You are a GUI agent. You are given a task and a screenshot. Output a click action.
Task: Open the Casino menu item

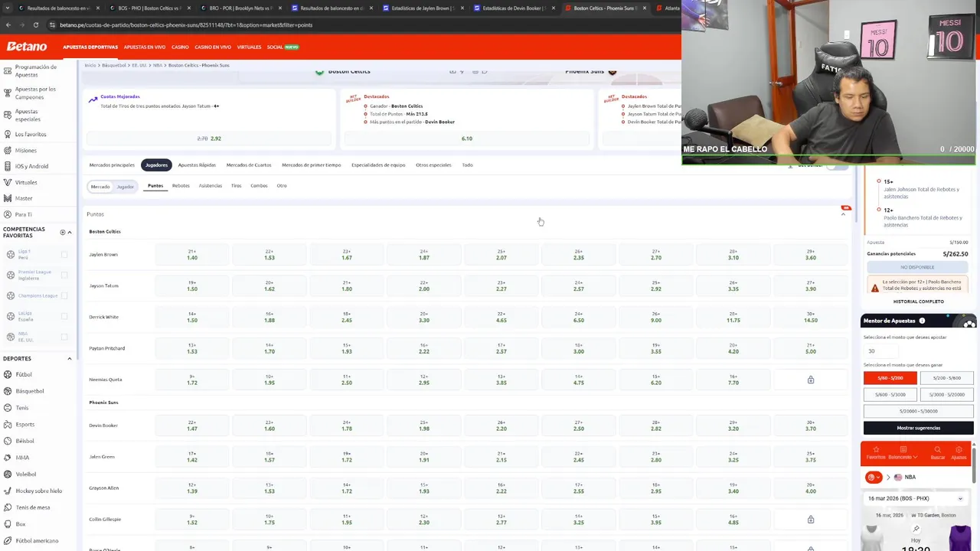180,47
